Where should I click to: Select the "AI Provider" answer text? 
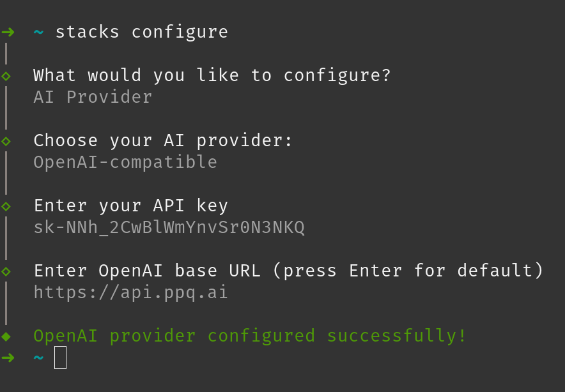pyautogui.click(x=93, y=97)
